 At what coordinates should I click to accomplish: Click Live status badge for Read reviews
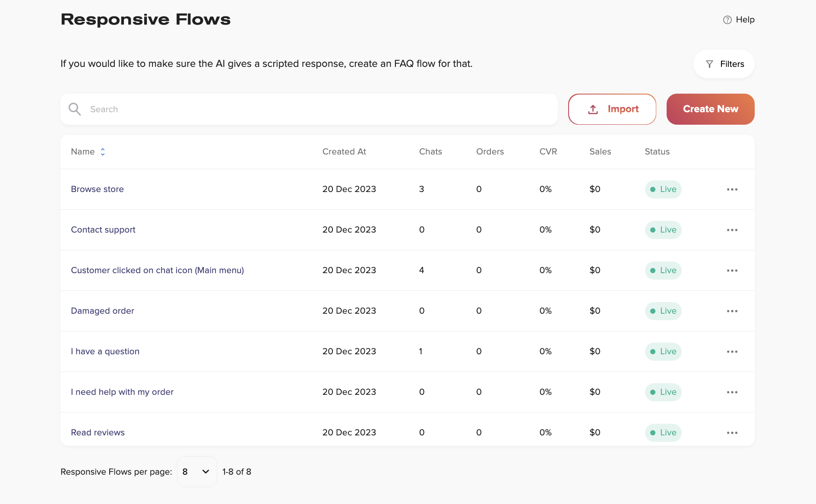[663, 433]
